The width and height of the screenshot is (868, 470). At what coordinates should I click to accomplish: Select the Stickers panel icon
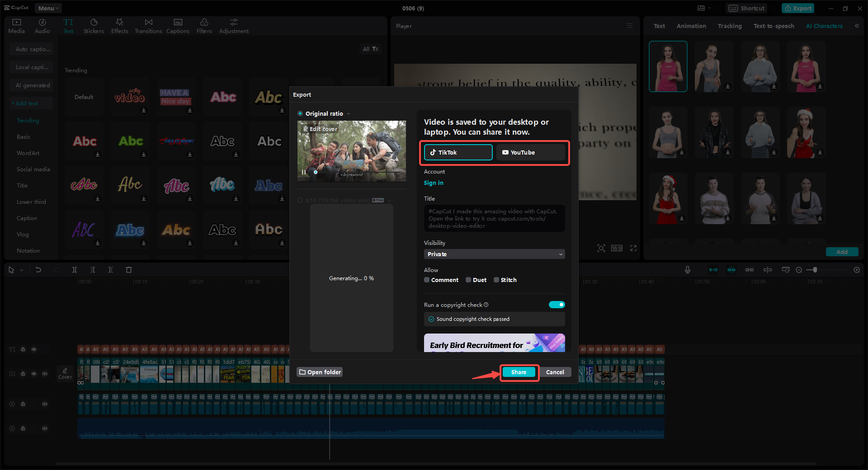tap(94, 25)
